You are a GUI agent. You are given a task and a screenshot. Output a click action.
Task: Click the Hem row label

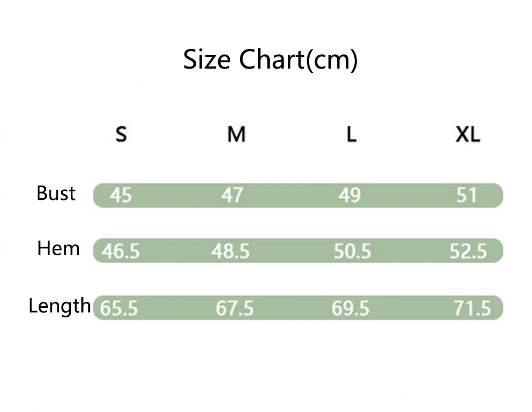tap(59, 248)
